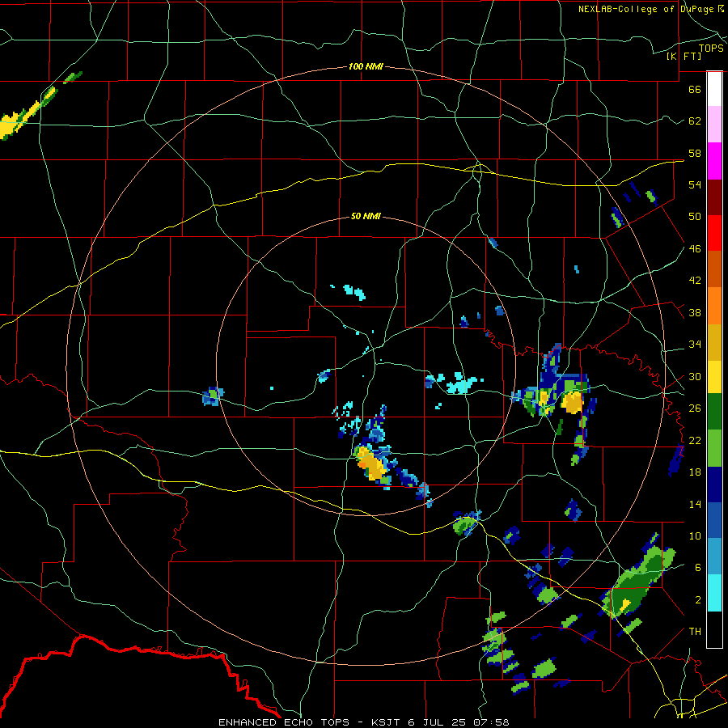Click the ENHANCED ECHO TOPS product caption
This screenshot has width=728, height=728.
point(284,722)
